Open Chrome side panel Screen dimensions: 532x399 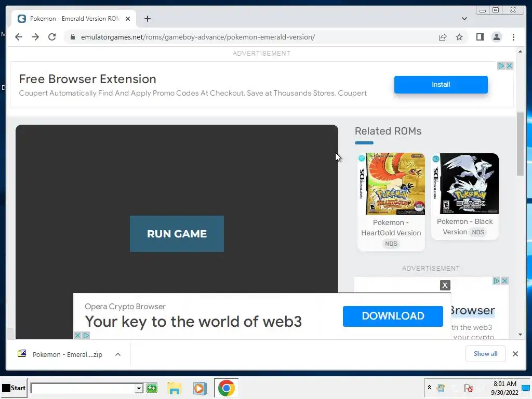tap(480, 37)
